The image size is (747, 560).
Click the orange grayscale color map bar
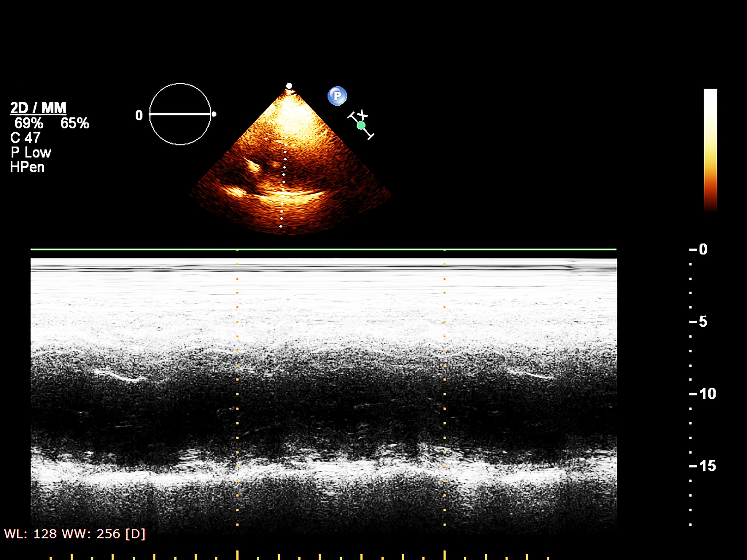[710, 150]
